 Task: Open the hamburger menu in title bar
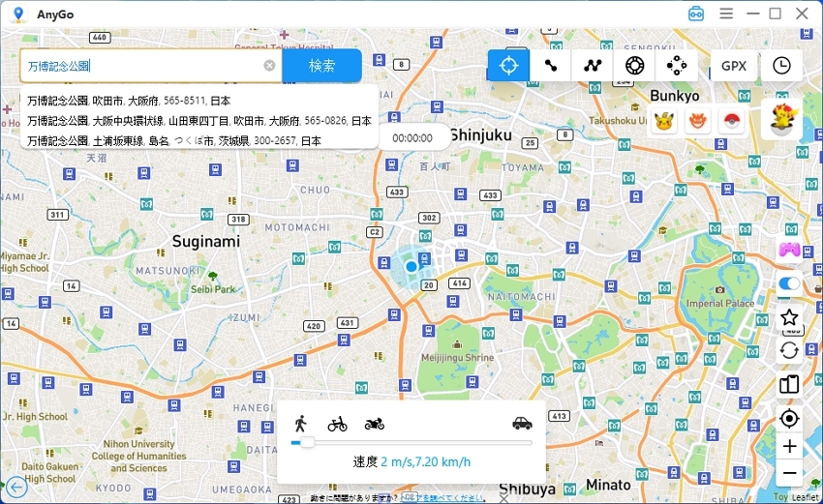tap(726, 14)
